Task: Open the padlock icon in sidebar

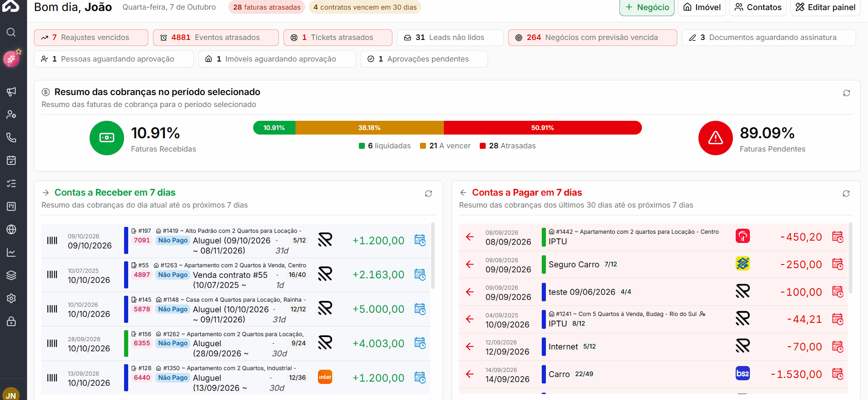Action: pos(11,321)
